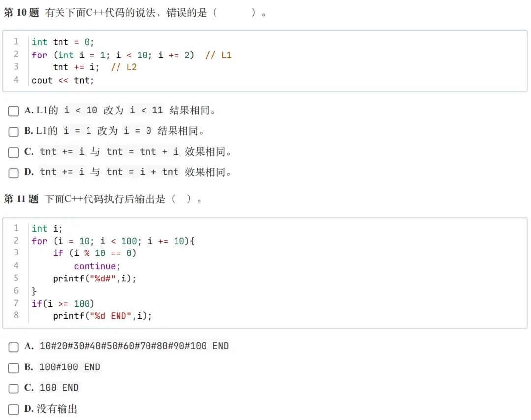The image size is (531, 420).
Task: Check option A of question 10
Action: (14, 111)
